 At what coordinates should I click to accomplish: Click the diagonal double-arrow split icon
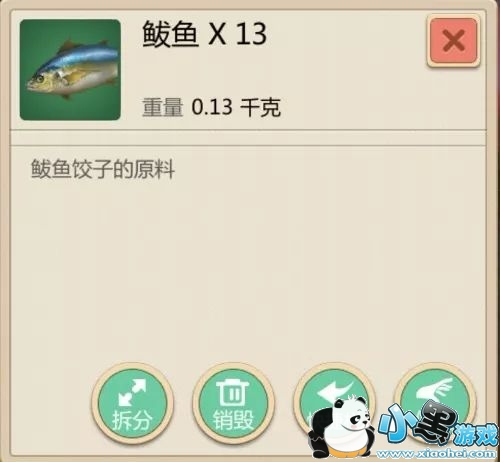point(132,391)
